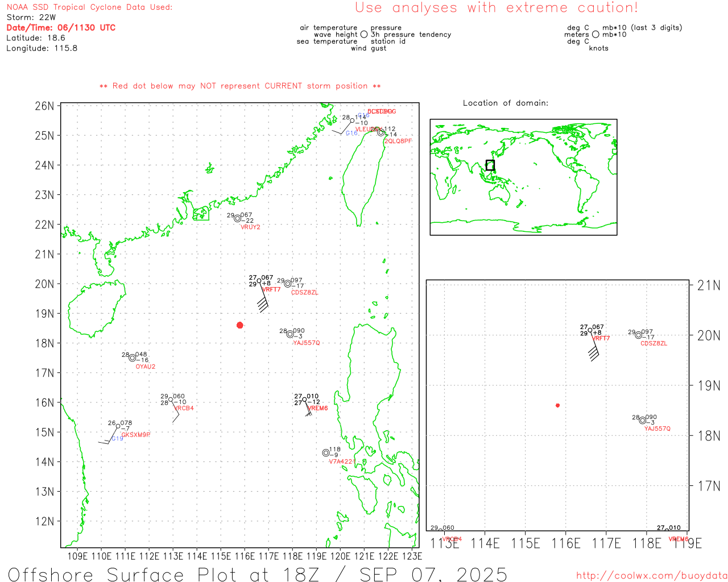Image resolution: width=728 pixels, height=582 pixels.
Task: Click the 116E label on inset map
Action: pos(566,544)
